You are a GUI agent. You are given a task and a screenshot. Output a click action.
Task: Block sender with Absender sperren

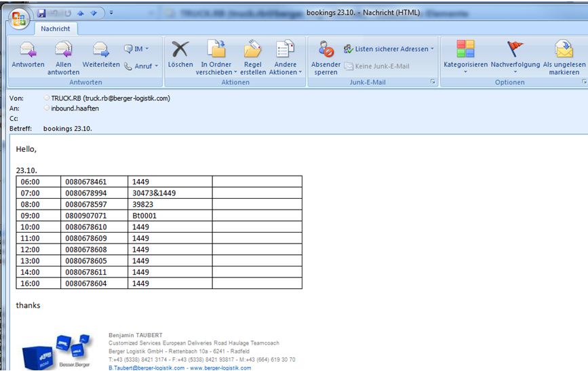pos(326,58)
